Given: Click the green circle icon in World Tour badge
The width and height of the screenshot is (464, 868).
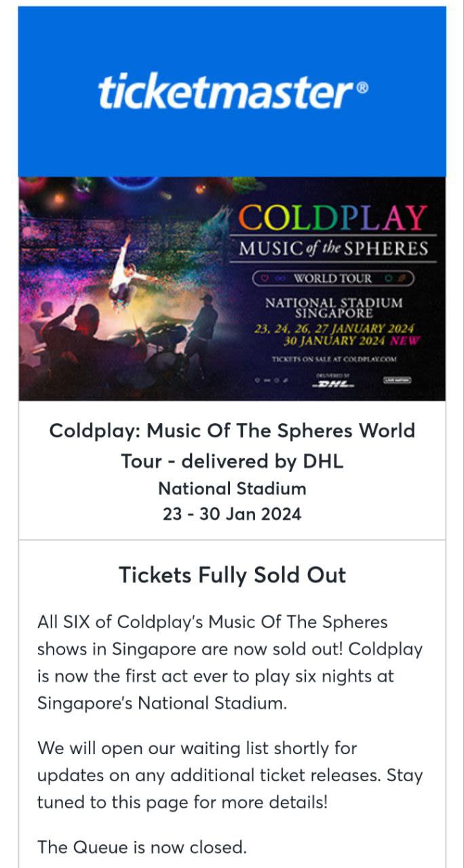Looking at the screenshot, I should pyautogui.click(x=387, y=278).
